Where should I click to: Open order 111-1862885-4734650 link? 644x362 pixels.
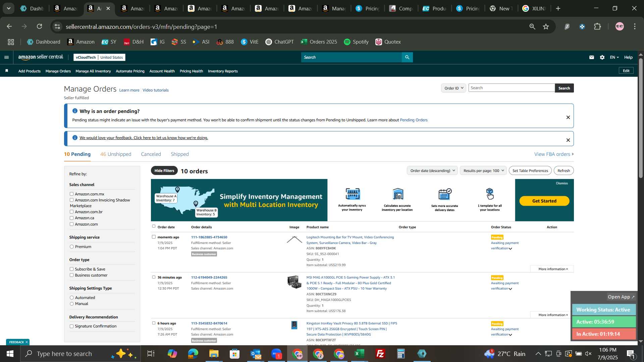click(x=209, y=237)
